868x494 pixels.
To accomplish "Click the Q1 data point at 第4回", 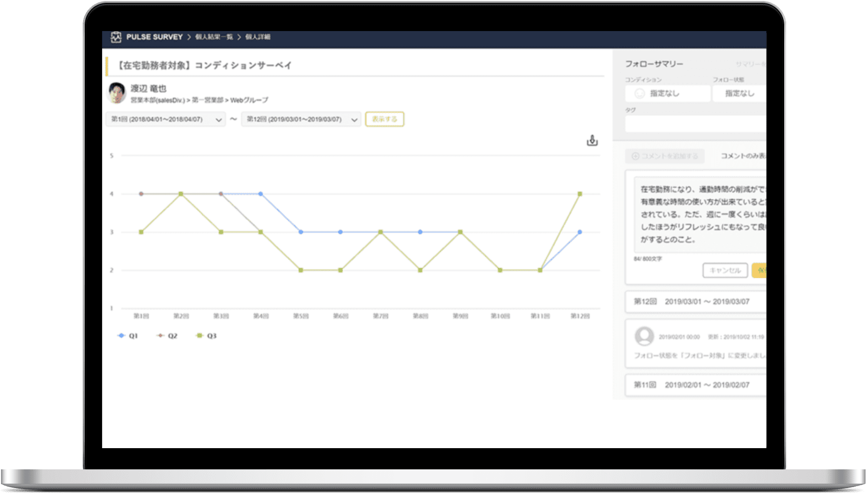I will click(x=261, y=194).
